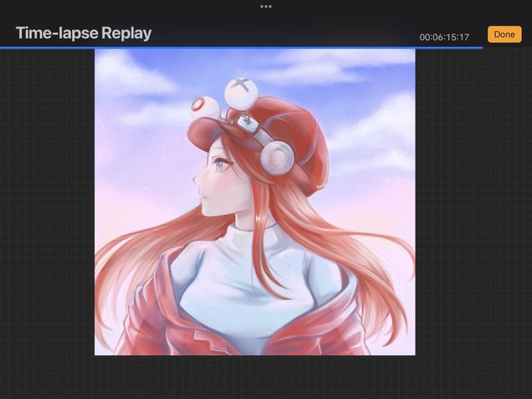
Task: Click the Done button
Action: click(x=504, y=34)
